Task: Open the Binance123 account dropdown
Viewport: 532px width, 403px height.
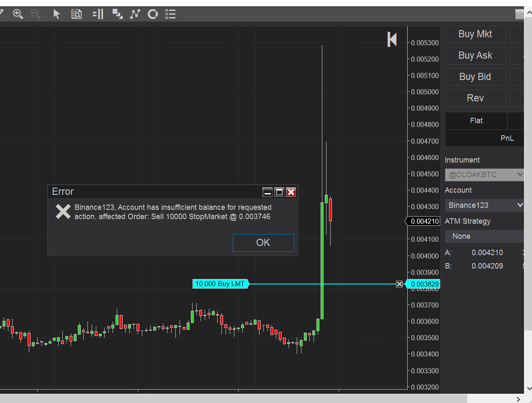Action: (x=484, y=205)
